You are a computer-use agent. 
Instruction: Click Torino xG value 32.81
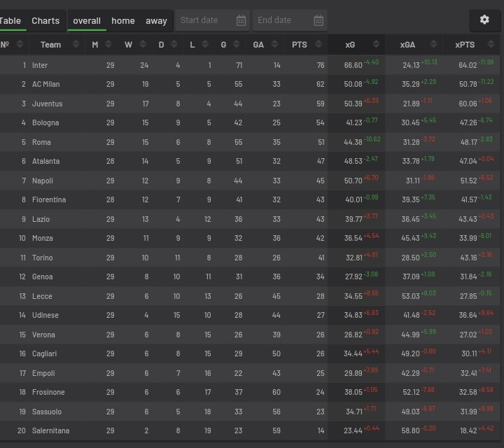[x=354, y=258]
